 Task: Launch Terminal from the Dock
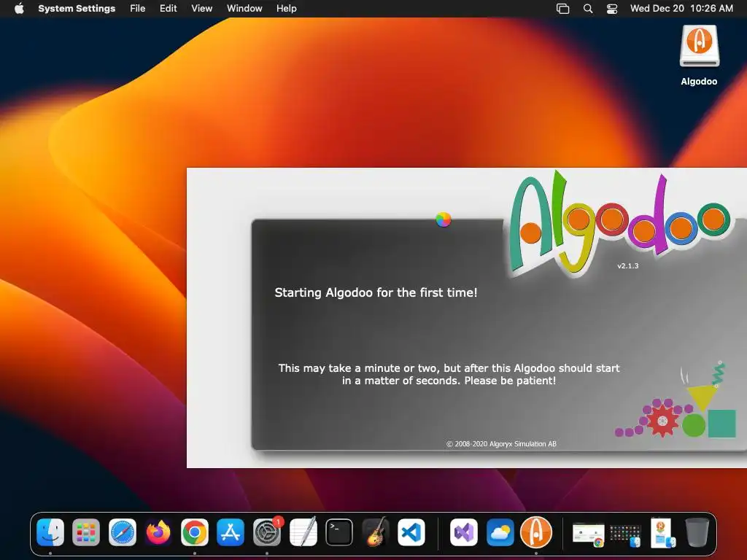click(339, 532)
